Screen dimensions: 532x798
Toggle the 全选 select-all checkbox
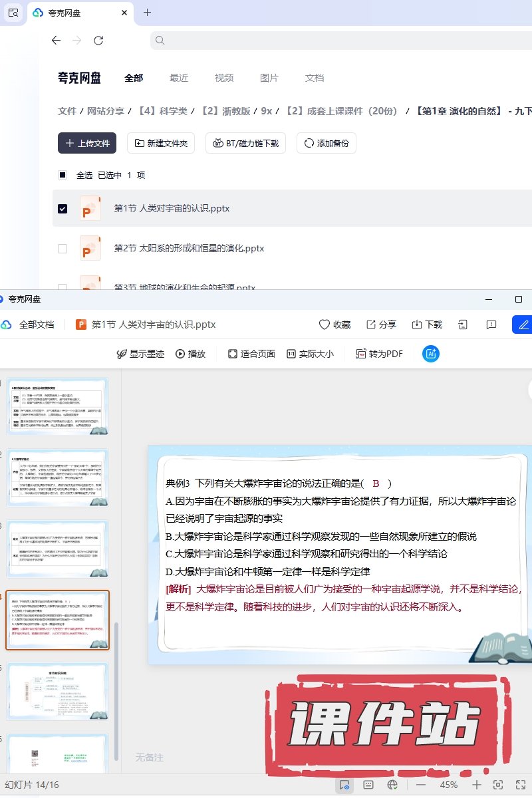tap(63, 175)
